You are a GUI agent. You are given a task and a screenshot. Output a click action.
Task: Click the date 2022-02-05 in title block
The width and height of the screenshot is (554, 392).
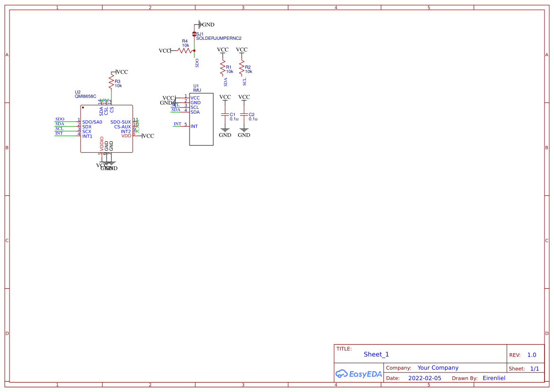(x=426, y=378)
